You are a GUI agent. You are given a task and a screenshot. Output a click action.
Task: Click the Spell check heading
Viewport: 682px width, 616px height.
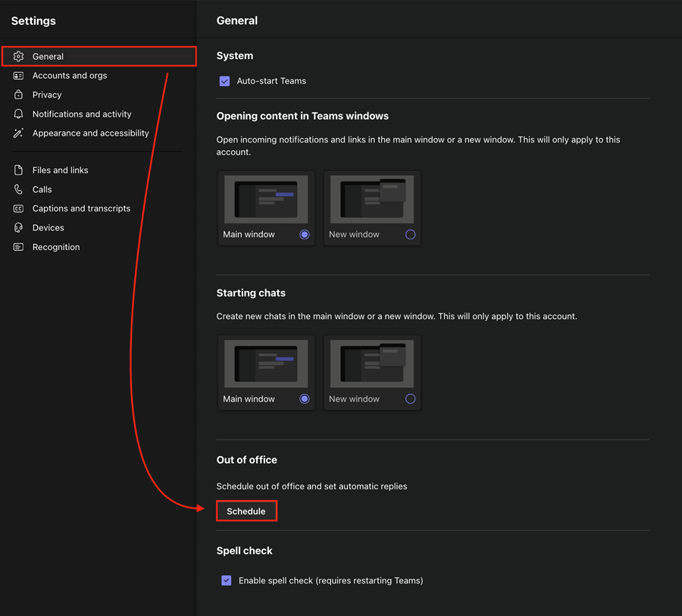click(x=245, y=551)
